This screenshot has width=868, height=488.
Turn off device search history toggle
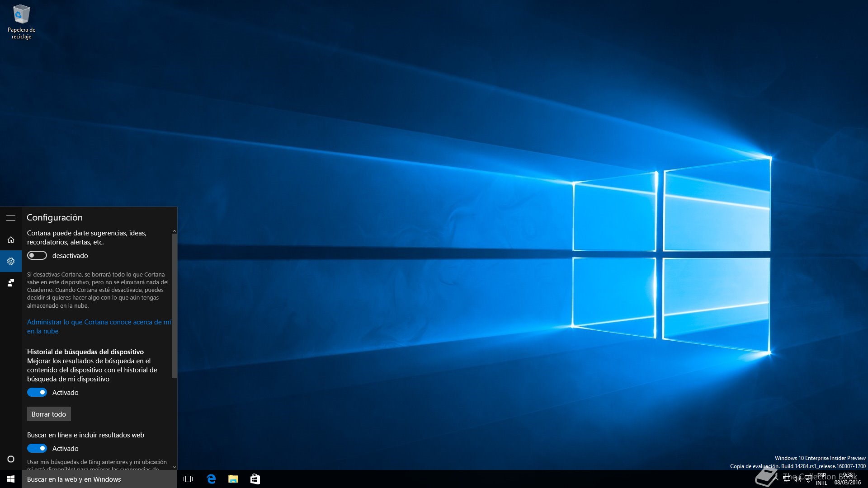point(37,392)
